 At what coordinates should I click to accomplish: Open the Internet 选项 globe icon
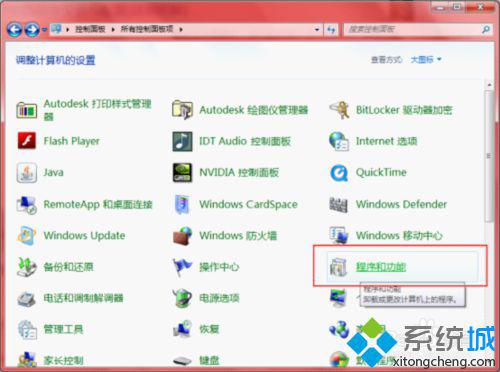[x=339, y=141]
